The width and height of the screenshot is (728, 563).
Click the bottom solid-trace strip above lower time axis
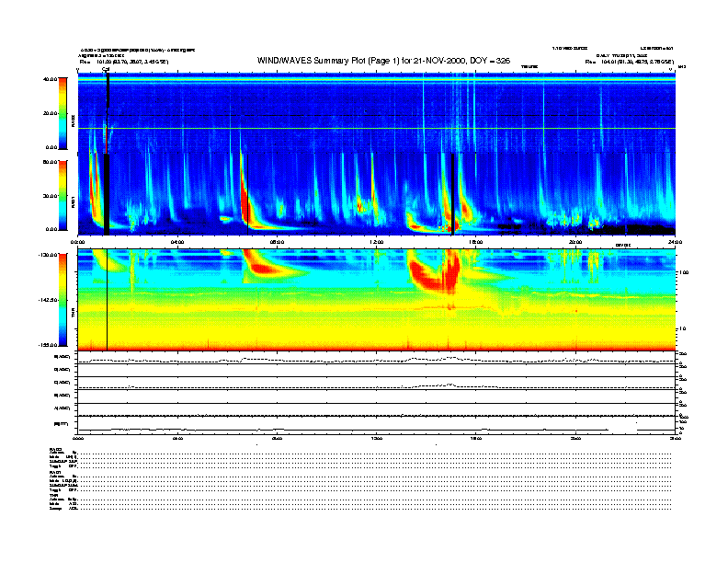[377, 426]
